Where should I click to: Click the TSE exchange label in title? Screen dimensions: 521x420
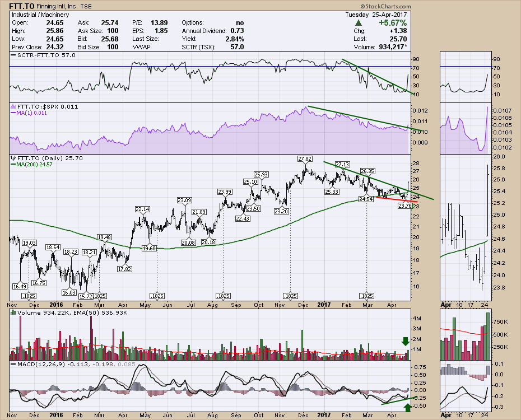[86, 6]
